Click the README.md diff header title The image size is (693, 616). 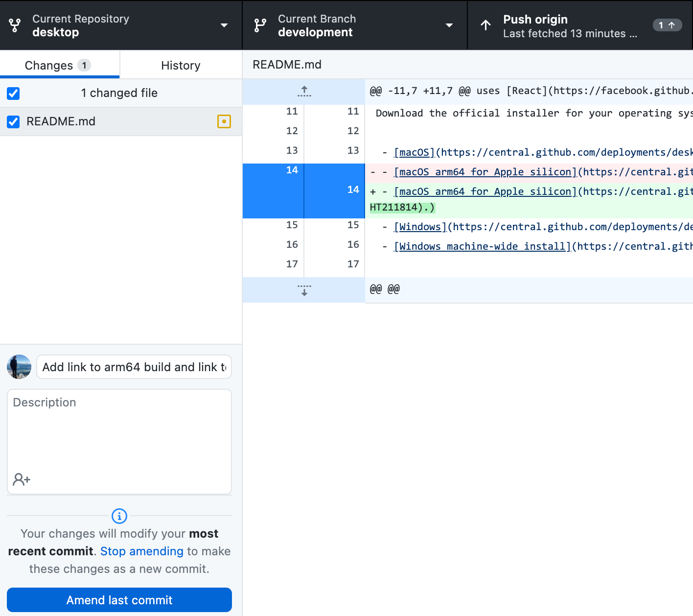(x=287, y=65)
